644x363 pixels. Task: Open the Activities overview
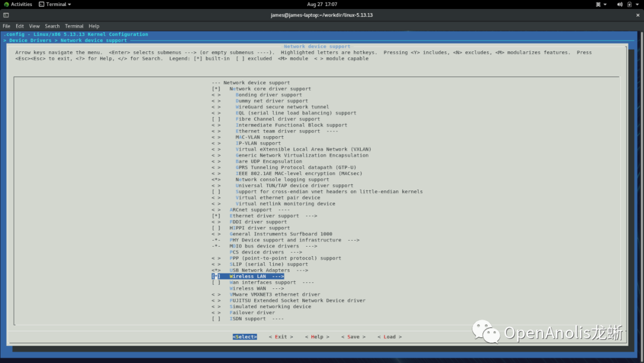[18, 4]
